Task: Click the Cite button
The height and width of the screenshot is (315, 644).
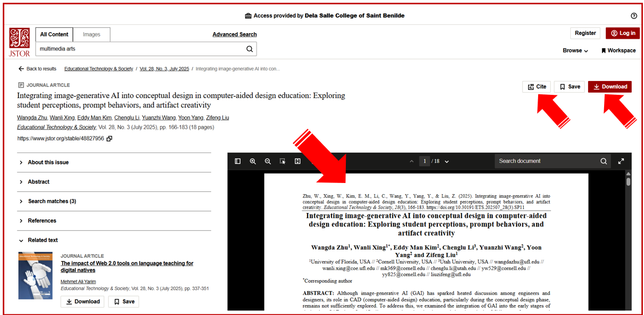Action: 536,87
